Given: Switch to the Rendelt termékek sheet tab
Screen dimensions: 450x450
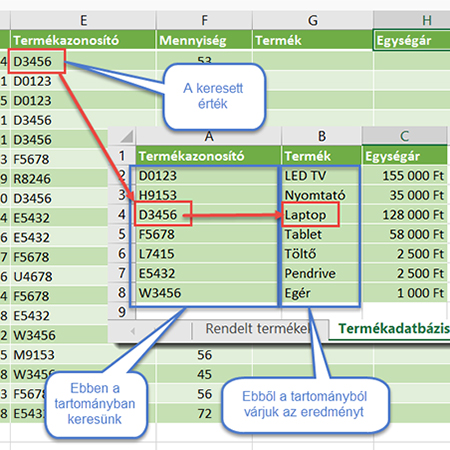Looking at the screenshot, I should pos(258,329).
